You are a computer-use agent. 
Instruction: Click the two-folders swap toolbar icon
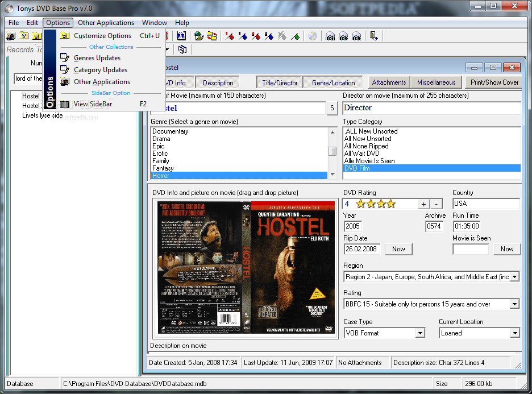[212, 36]
